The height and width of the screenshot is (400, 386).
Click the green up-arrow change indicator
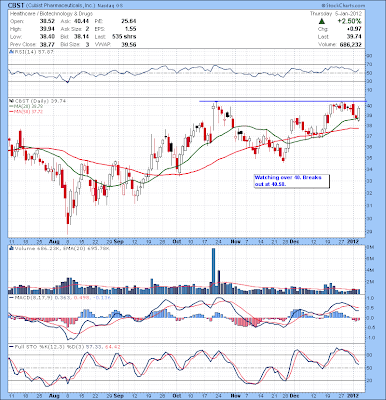[x=321, y=21]
